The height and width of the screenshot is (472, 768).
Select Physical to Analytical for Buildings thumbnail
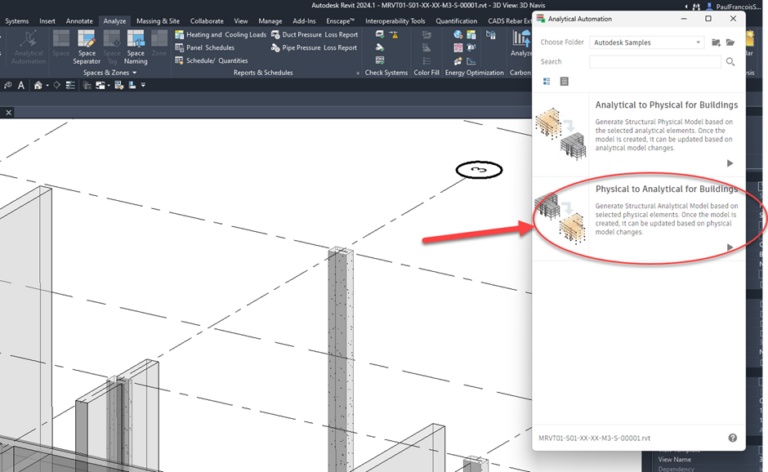click(561, 218)
